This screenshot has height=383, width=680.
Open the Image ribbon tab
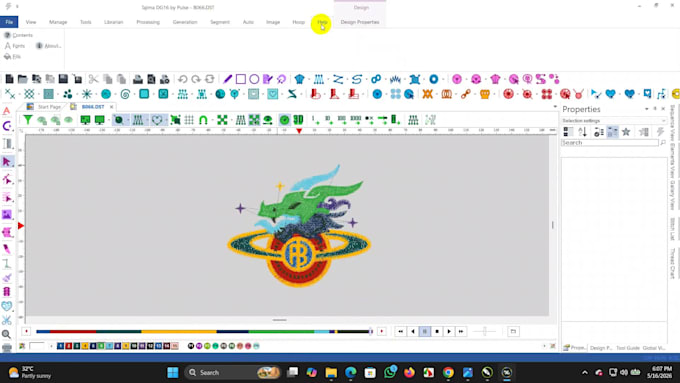coord(273,22)
